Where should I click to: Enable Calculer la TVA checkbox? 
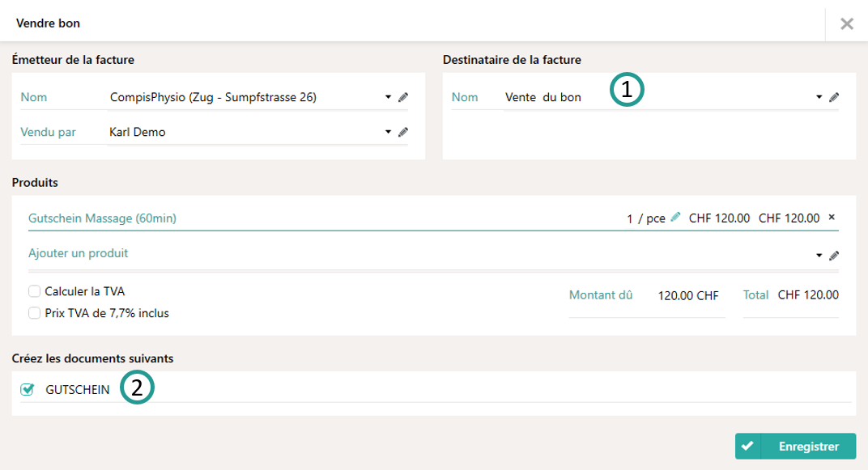pos(34,291)
